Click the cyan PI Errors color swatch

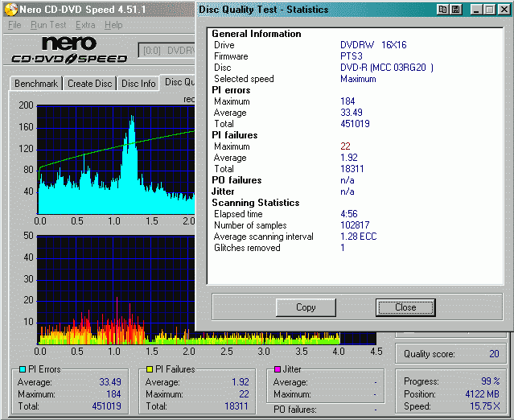[23, 369]
